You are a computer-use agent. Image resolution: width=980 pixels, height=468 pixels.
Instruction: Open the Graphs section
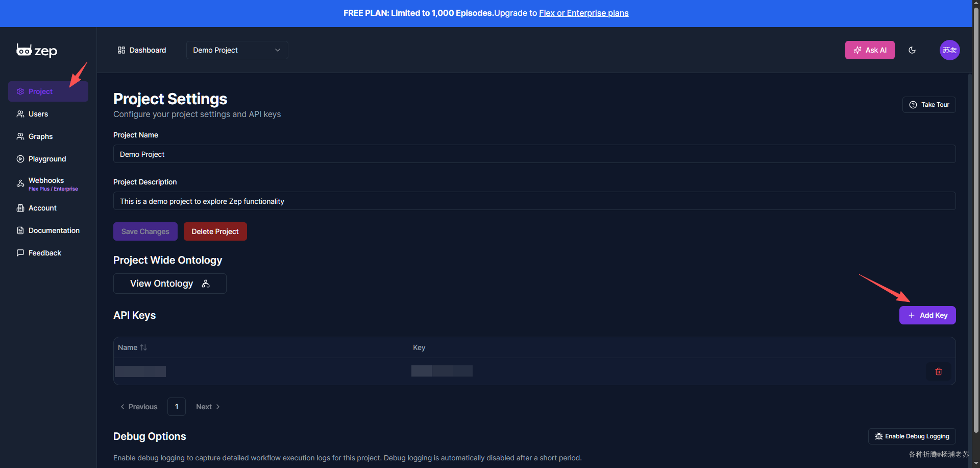pos(48,136)
